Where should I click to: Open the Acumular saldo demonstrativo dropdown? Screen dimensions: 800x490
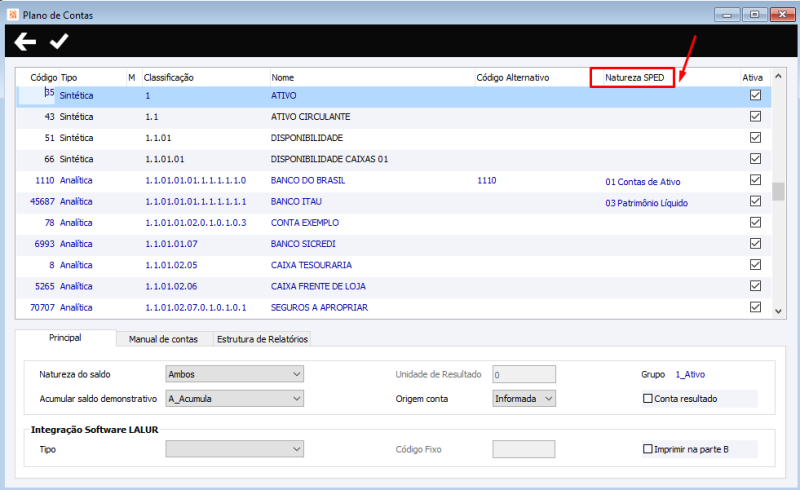click(235, 398)
